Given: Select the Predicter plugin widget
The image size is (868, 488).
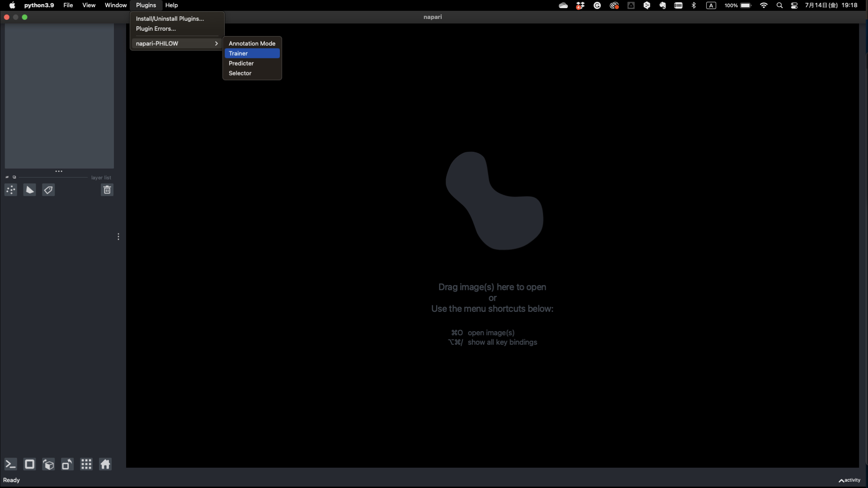Looking at the screenshot, I should (x=252, y=63).
